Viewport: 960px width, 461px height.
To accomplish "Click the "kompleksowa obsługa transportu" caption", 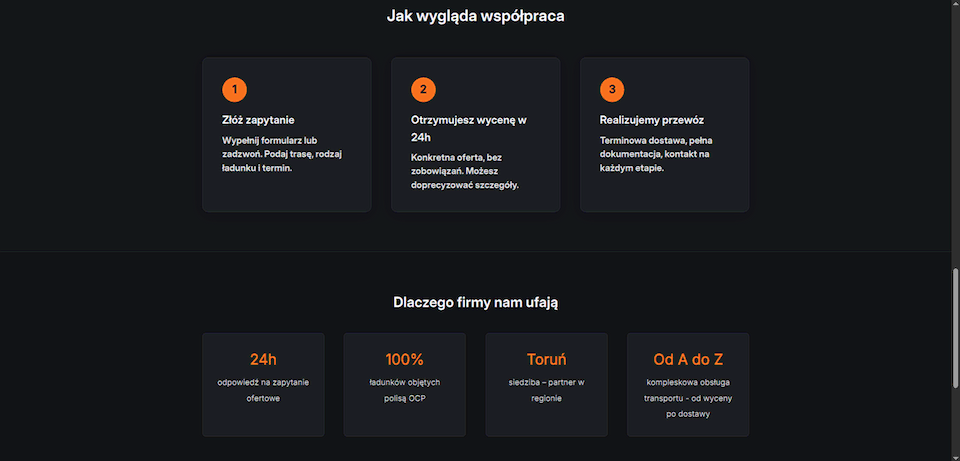I will (688, 397).
